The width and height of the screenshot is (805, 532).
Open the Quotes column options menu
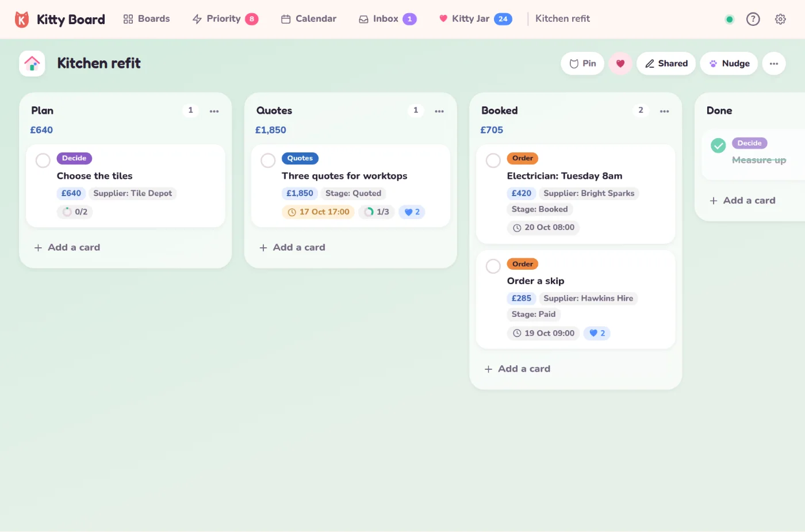(439, 111)
